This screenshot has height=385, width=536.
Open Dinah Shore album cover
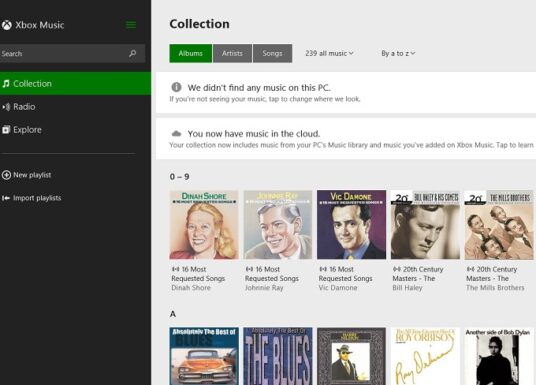(x=204, y=225)
